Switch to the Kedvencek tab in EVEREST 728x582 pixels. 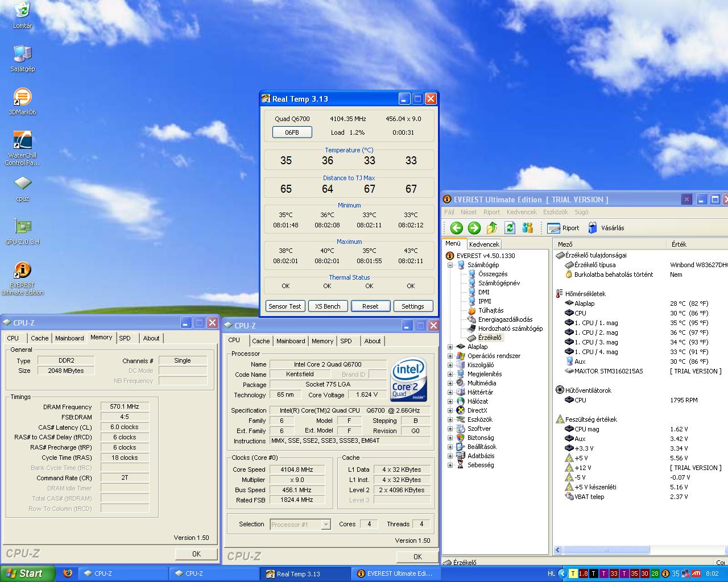(x=484, y=244)
